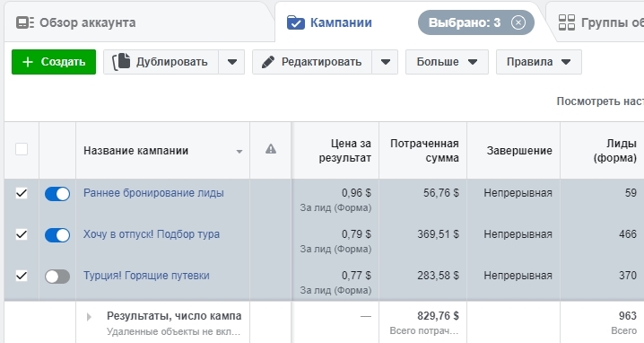644x343 pixels.
Task: Uncheck the Хочу в отпуск! campaign checkbox
Action: click(22, 234)
